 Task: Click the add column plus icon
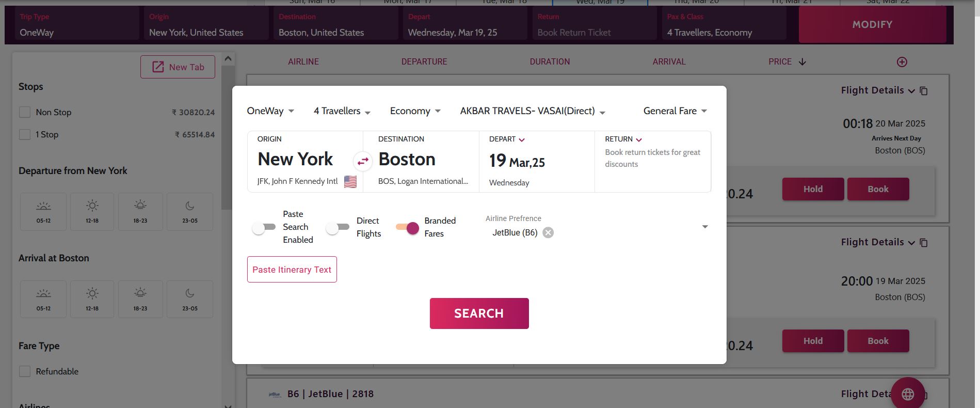(902, 62)
